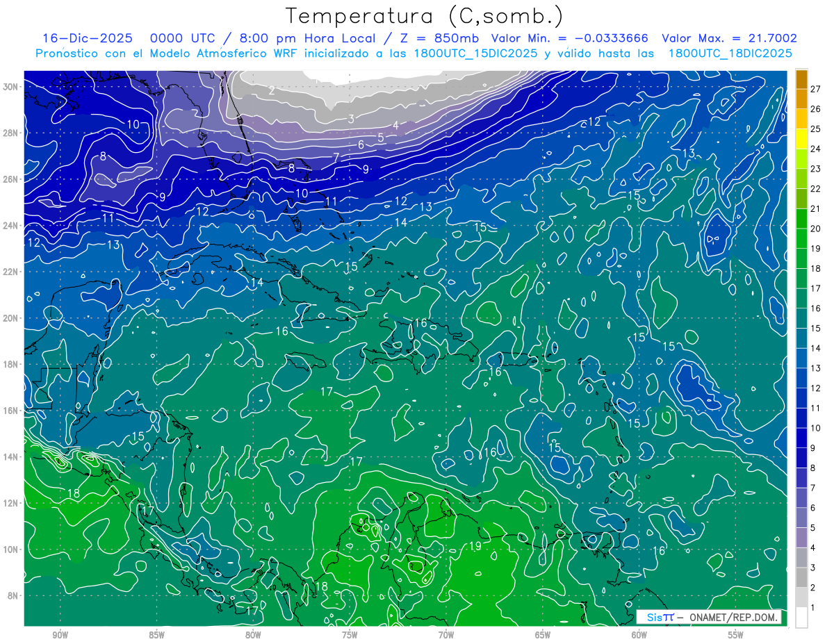Screen dimensions: 834x644
Task: Click the "3" contour label on the map
Action: click(x=352, y=119)
